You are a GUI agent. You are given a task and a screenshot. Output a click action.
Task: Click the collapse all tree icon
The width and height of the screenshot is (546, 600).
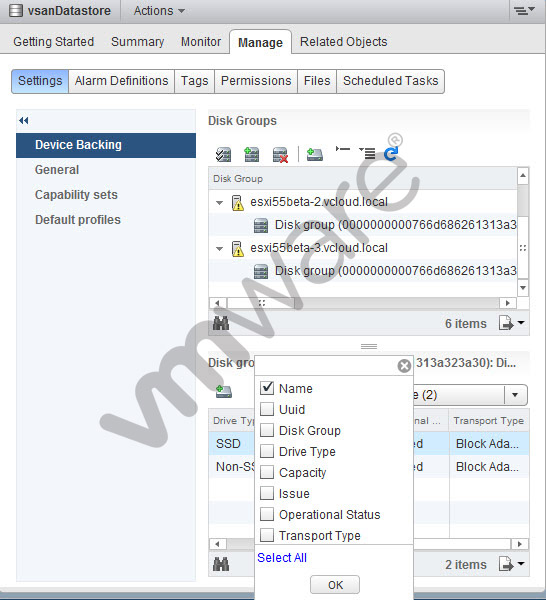point(343,149)
